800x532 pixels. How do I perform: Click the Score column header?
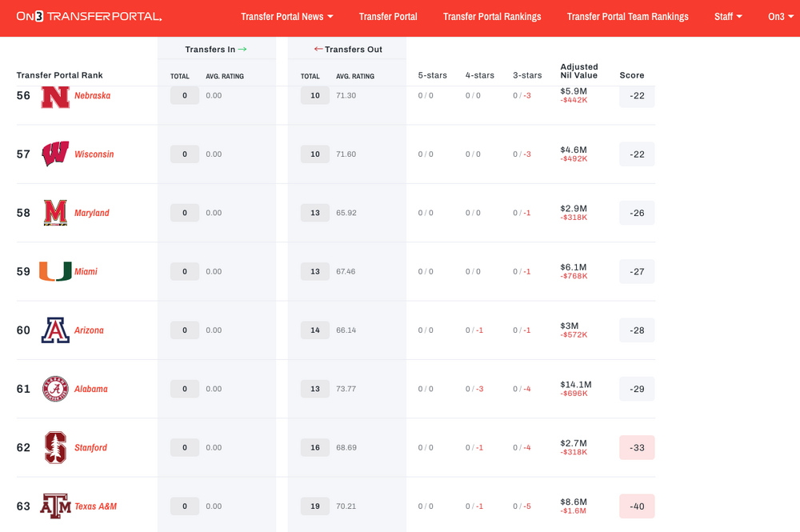[x=631, y=75]
